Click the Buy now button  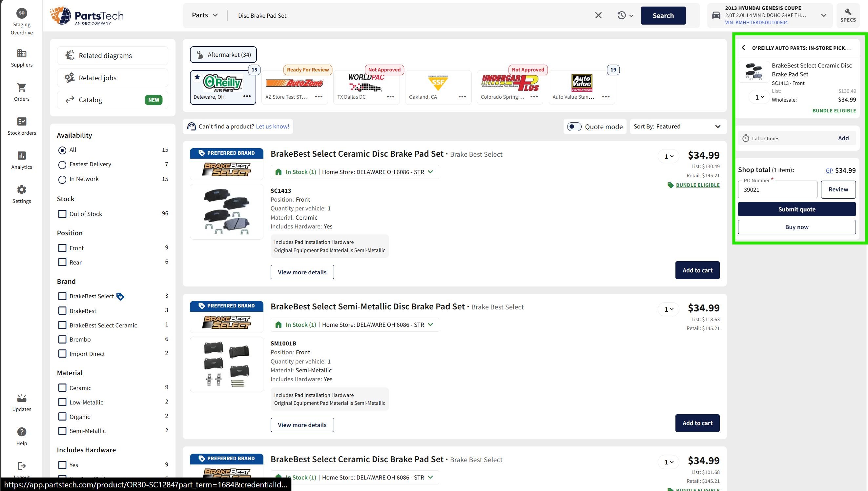796,227
